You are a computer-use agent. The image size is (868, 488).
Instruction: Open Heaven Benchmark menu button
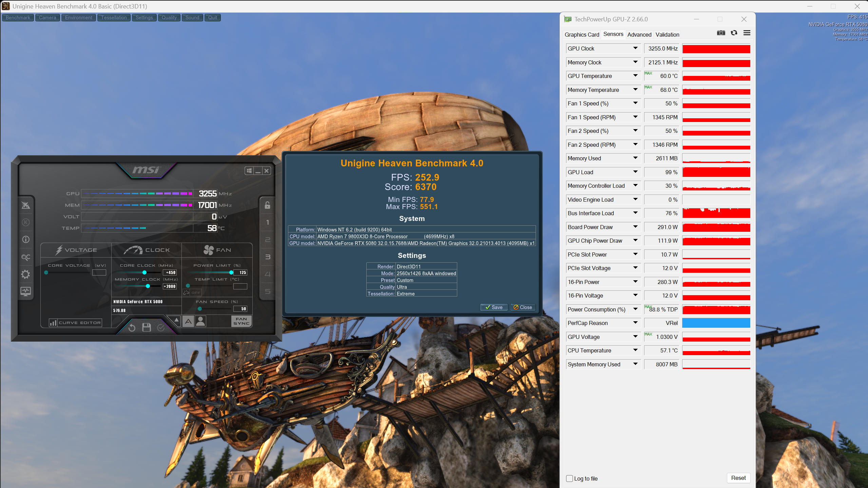tap(18, 18)
